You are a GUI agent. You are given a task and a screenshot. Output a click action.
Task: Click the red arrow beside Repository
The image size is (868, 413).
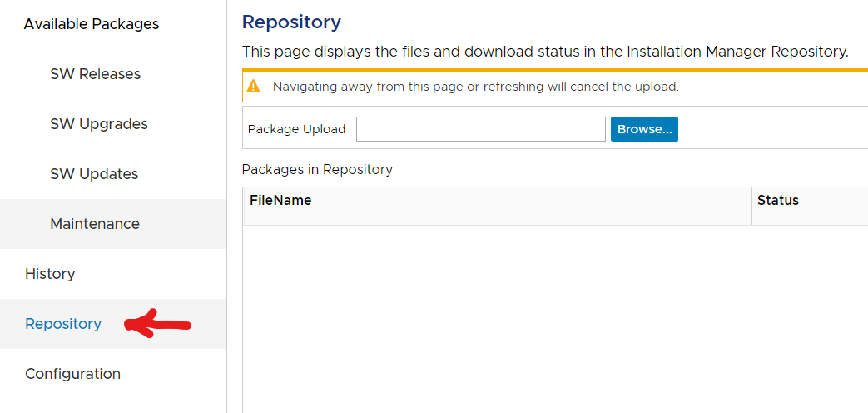[158, 324]
